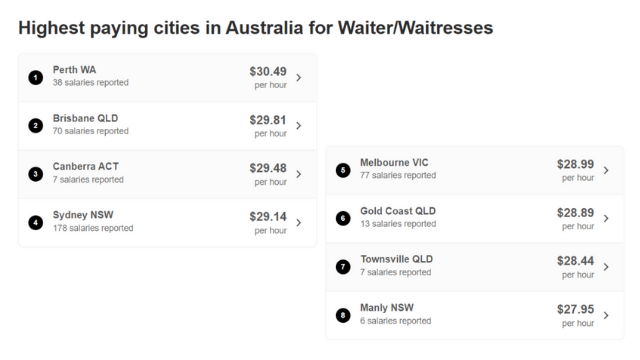Image resolution: width=640 pixels, height=360 pixels.
Task: Expand Gold Coast QLD chevron
Action: pos(606,219)
